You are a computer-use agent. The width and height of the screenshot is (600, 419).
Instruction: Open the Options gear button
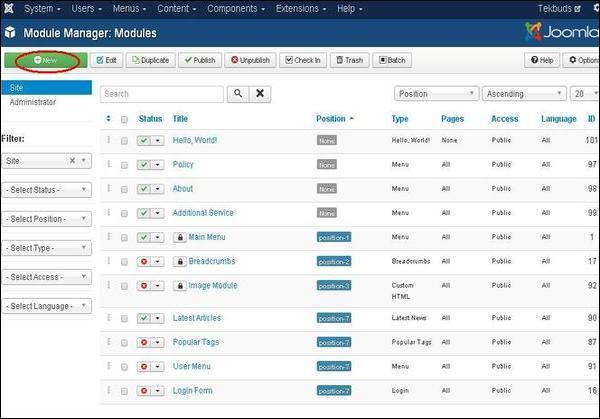(x=582, y=60)
